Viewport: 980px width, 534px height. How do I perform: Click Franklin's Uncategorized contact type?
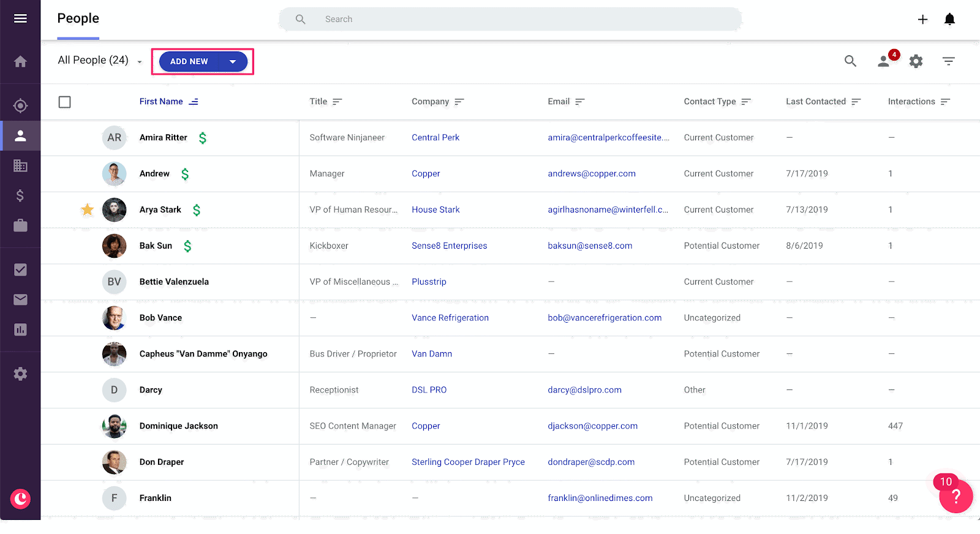click(x=712, y=498)
